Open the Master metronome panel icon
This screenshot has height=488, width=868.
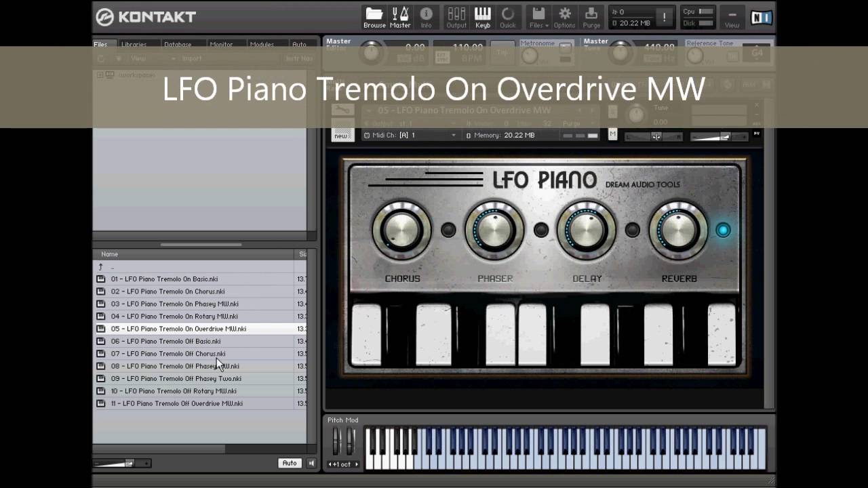tap(400, 18)
